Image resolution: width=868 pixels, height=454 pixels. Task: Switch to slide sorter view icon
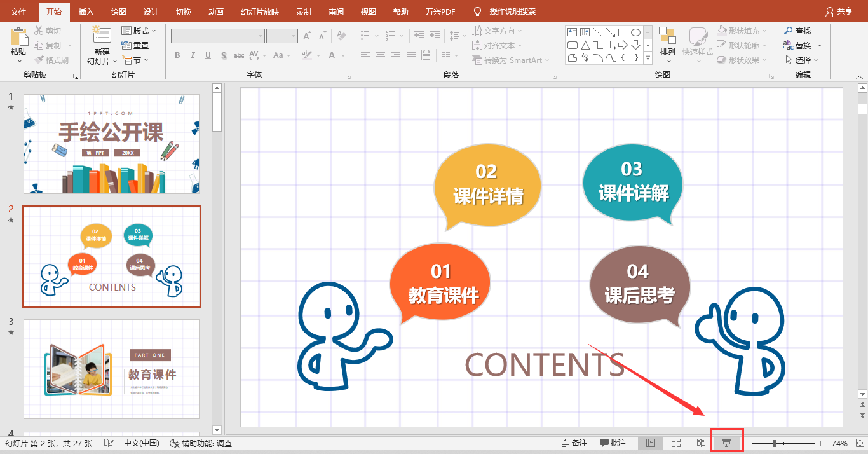click(x=676, y=443)
